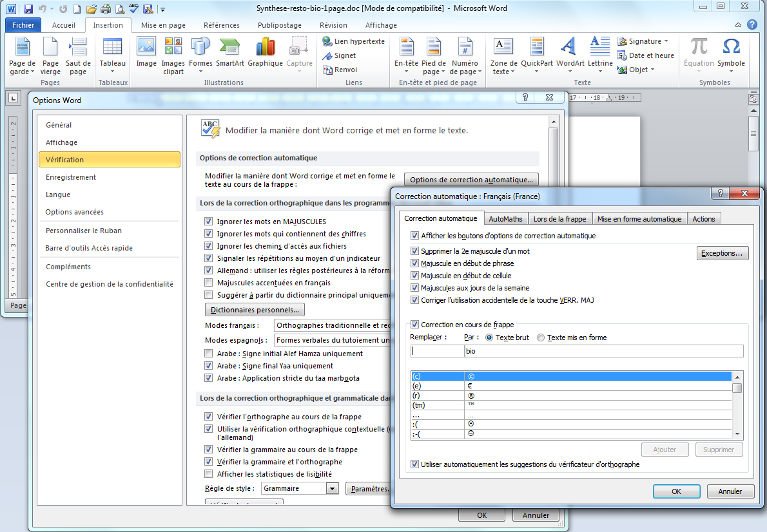Switch to the AutoMaths tab
767x532 pixels.
tap(505, 219)
